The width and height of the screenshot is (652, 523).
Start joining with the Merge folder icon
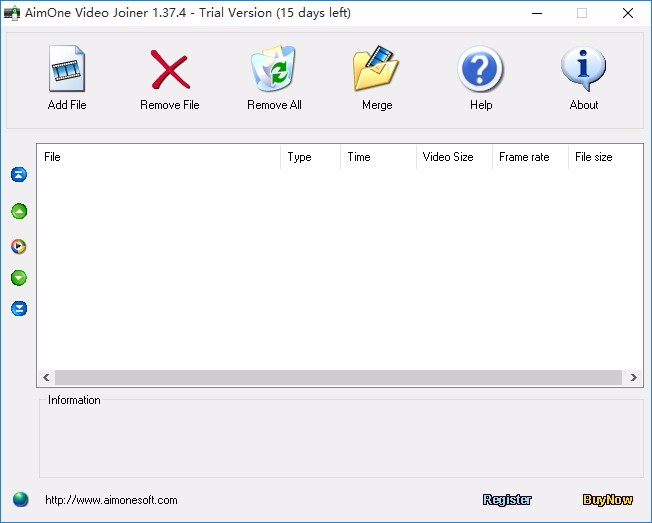(376, 68)
